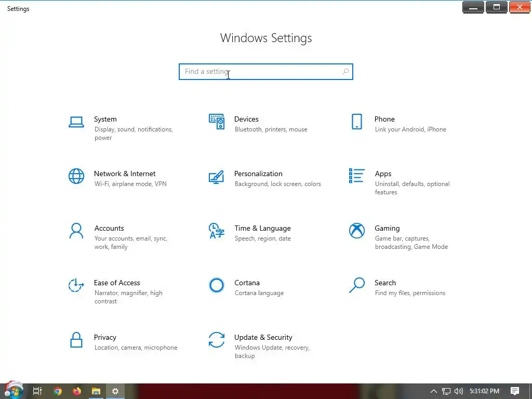Image resolution: width=532 pixels, height=399 pixels.
Task: Go to Update & Security heading
Action: [x=263, y=338]
